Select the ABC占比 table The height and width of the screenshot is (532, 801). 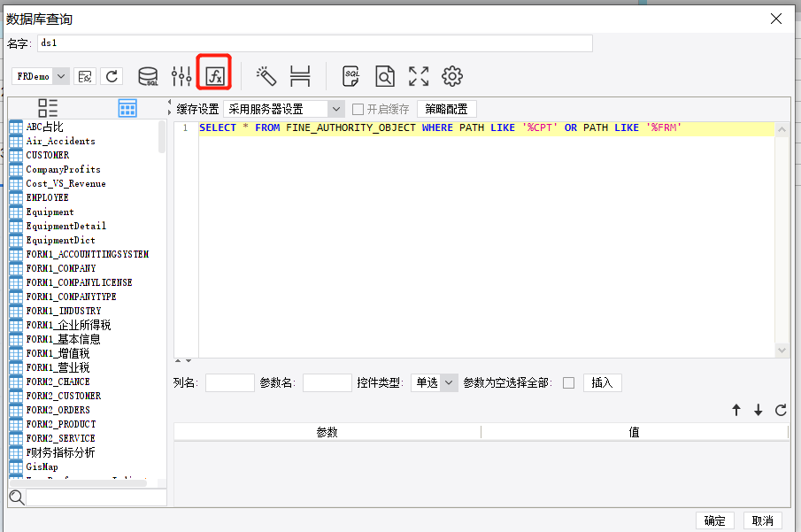tap(45, 127)
